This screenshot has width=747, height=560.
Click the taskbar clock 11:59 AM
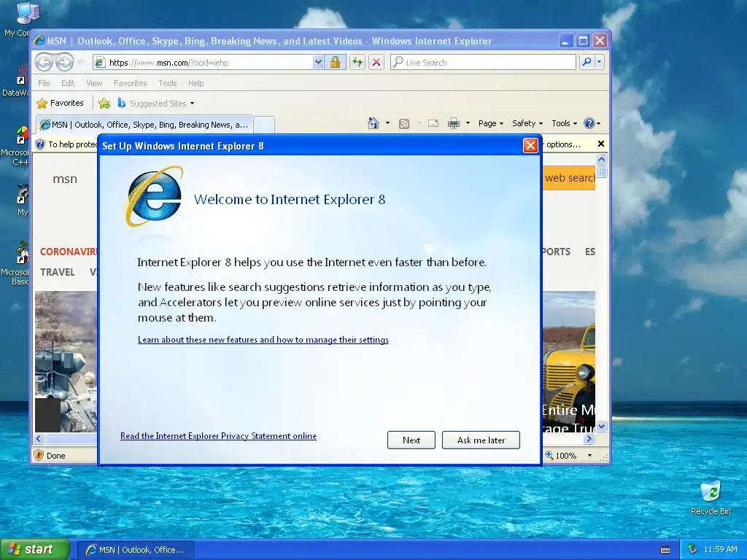pos(720,550)
